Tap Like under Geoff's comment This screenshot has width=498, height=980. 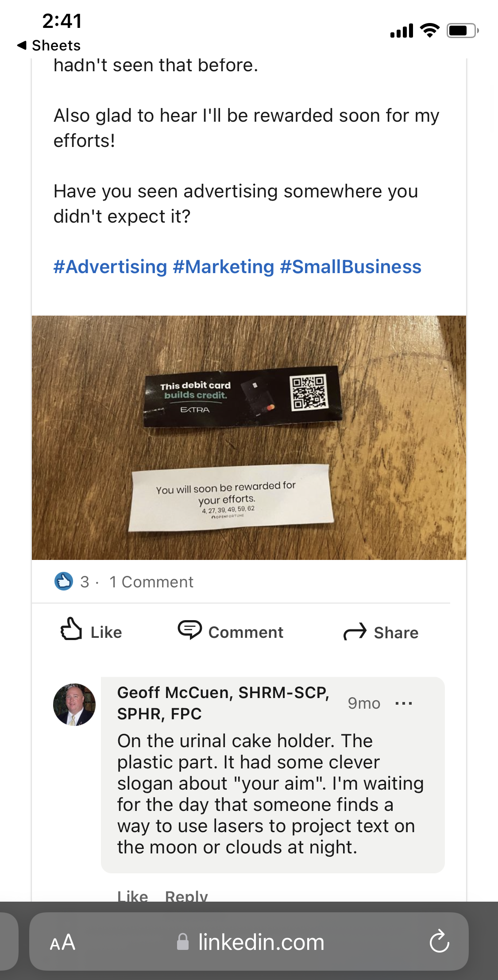[132, 895]
